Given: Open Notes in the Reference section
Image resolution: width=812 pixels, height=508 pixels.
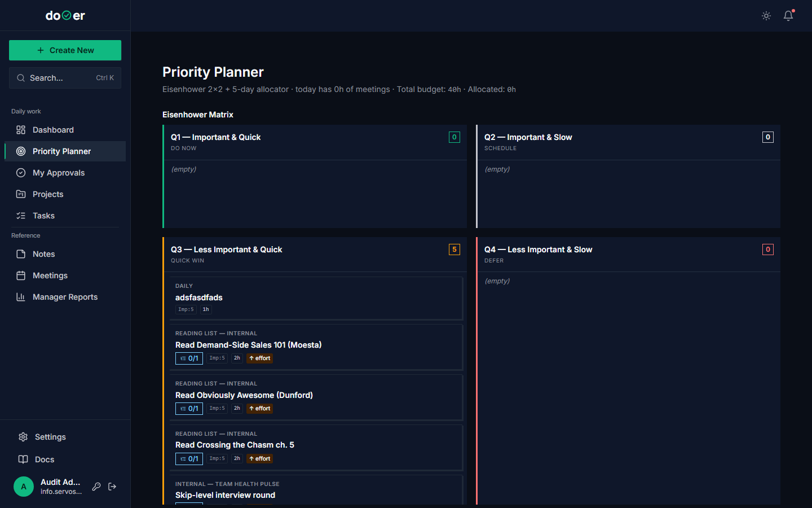Looking at the screenshot, I should 65,254.
